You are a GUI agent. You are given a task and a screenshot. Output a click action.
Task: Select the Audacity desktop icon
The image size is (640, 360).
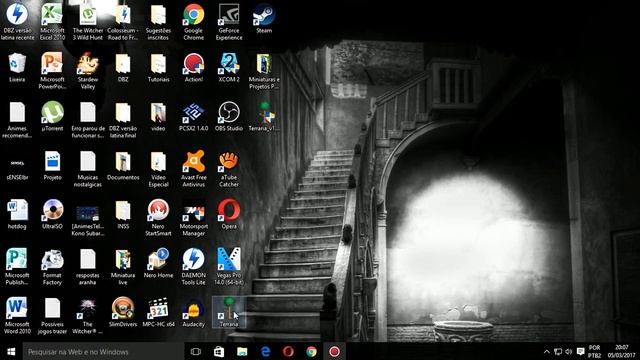point(193,313)
